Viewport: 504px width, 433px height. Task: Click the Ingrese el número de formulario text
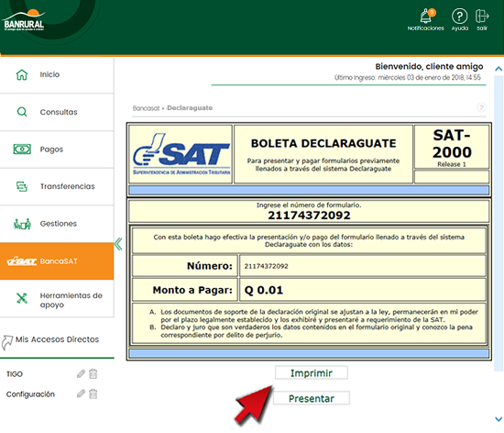(x=309, y=205)
